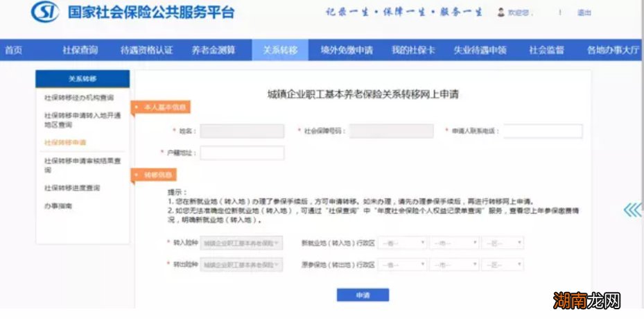Open district dropdown for 新就业地(转入地)
The height and width of the screenshot is (319, 644).
[x=503, y=243]
